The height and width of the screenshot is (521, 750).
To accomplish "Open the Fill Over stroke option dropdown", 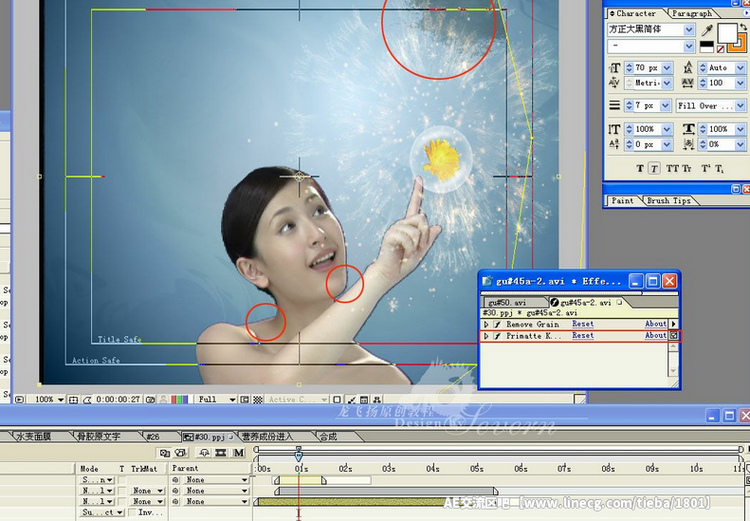I will pyautogui.click(x=740, y=105).
